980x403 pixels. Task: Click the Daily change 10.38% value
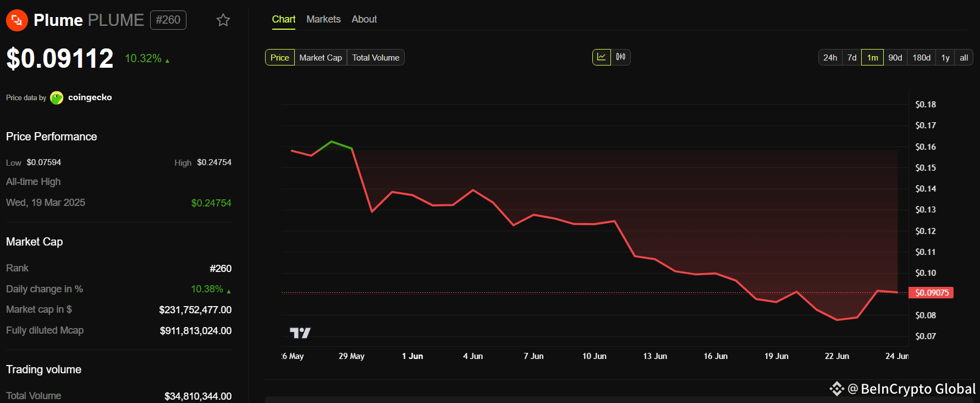207,289
